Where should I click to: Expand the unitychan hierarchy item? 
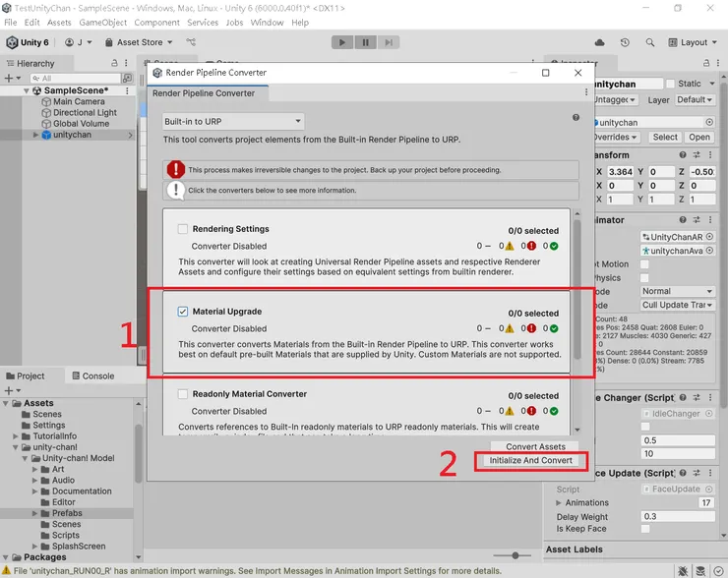pyautogui.click(x=35, y=135)
